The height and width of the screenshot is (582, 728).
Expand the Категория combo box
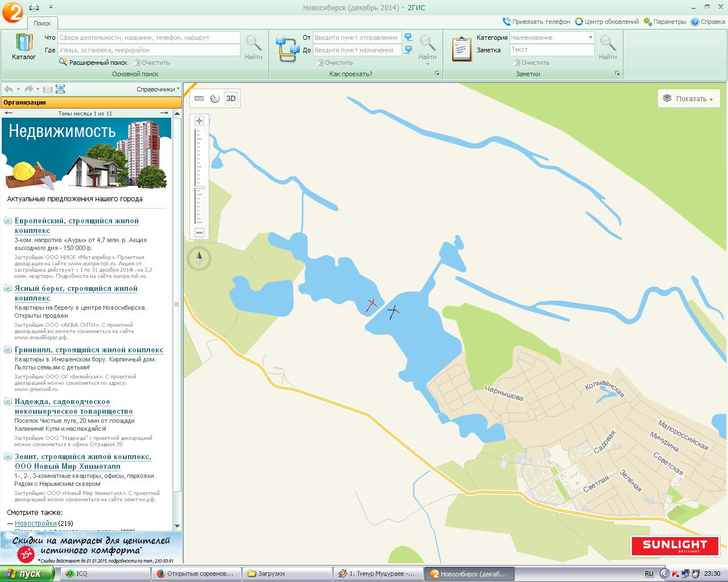pyautogui.click(x=590, y=38)
